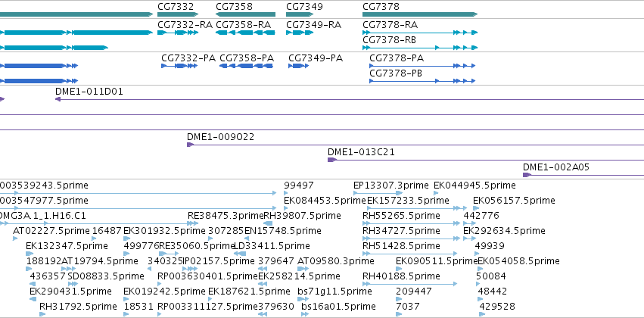Select EST LD33411.5prime

tap(272, 247)
